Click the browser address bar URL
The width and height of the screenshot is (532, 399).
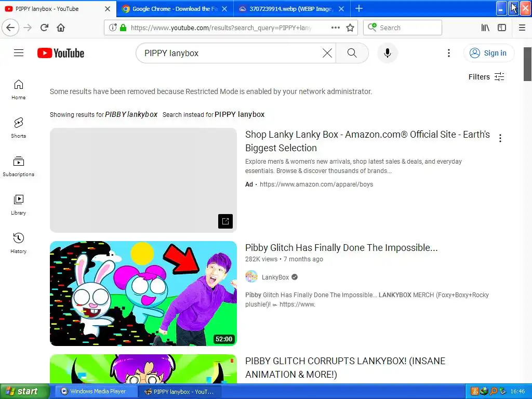pyautogui.click(x=220, y=28)
